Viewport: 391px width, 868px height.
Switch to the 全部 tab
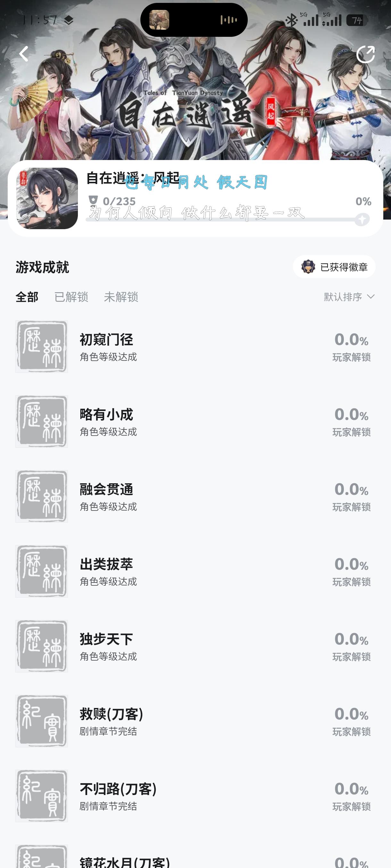point(27,297)
